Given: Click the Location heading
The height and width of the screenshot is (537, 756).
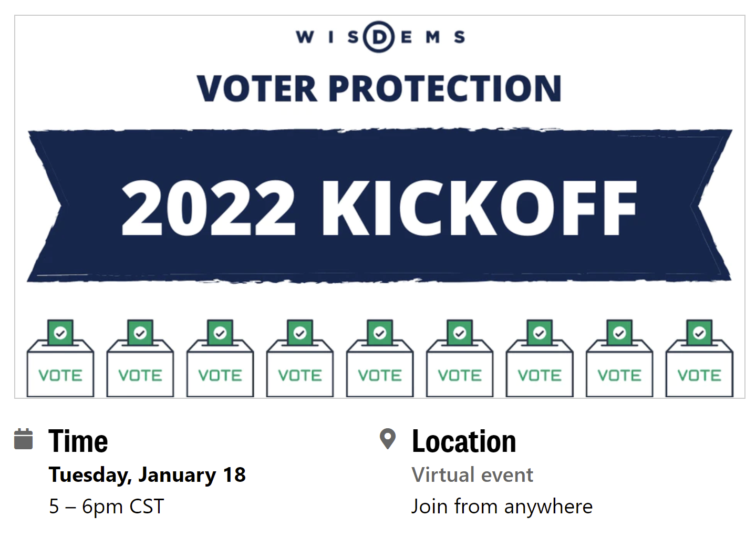Looking at the screenshot, I should click(464, 441).
